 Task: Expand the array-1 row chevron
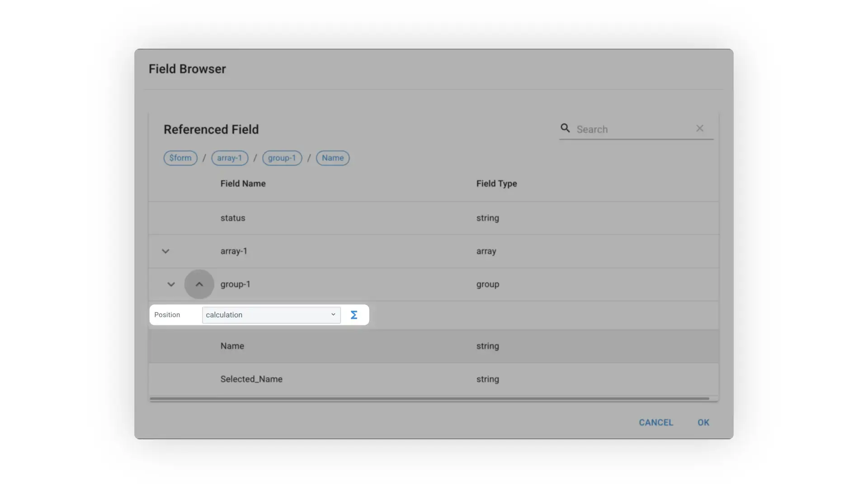pos(165,251)
